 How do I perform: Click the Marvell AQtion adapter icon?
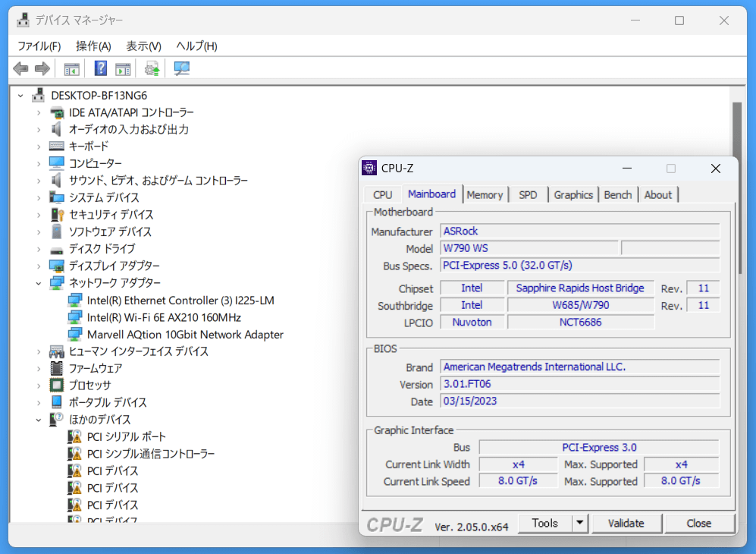(x=75, y=334)
